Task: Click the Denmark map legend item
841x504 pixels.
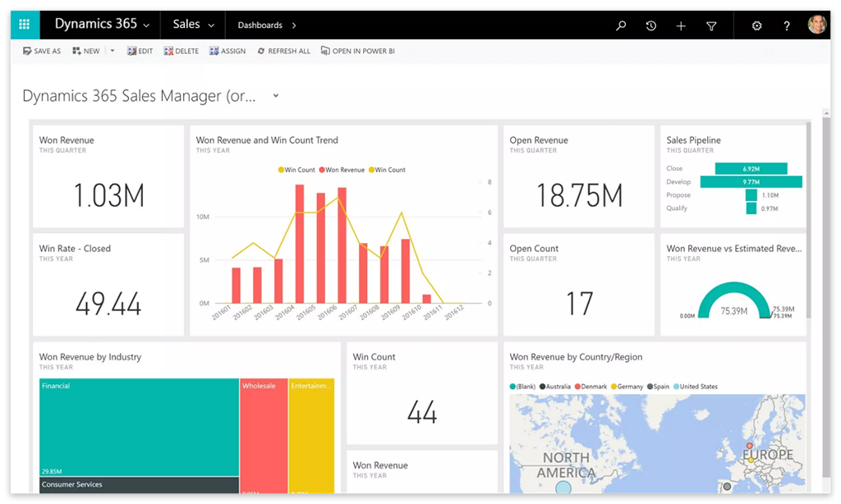Action: click(x=591, y=387)
